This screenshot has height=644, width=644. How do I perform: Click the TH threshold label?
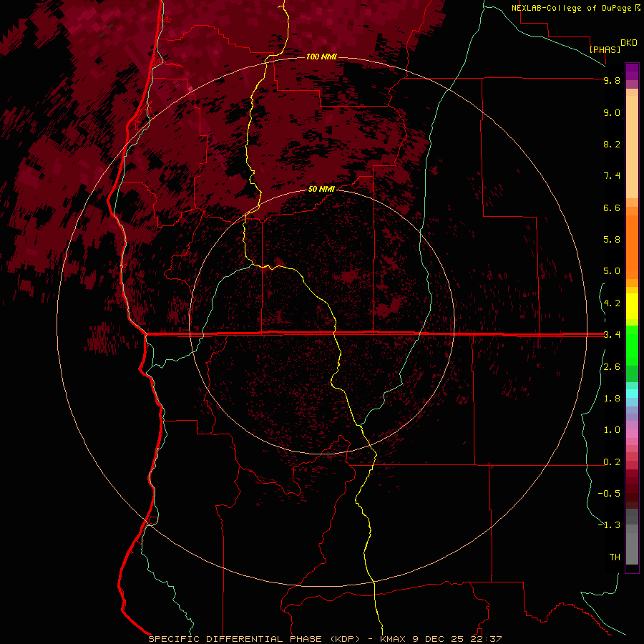coord(615,557)
